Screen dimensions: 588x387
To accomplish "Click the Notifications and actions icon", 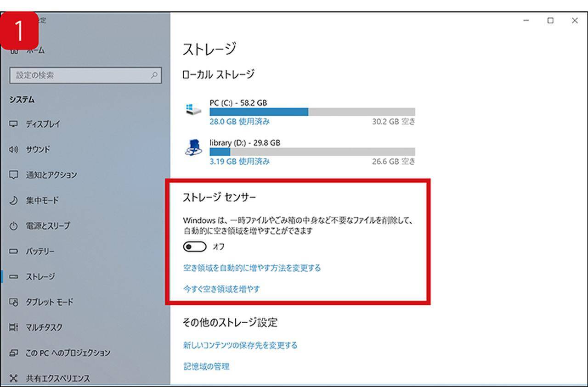I will click(13, 175).
